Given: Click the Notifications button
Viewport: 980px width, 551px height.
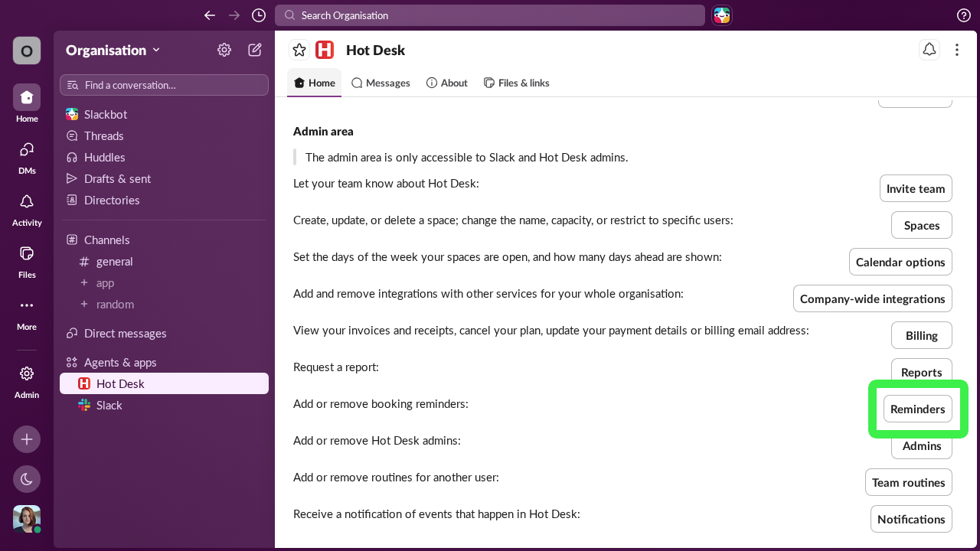Looking at the screenshot, I should pyautogui.click(x=911, y=519).
